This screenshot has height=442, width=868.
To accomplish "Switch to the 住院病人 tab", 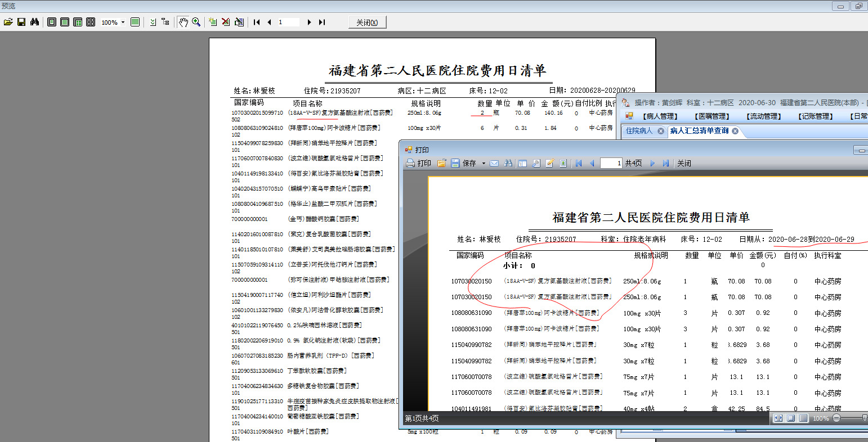I will point(639,130).
